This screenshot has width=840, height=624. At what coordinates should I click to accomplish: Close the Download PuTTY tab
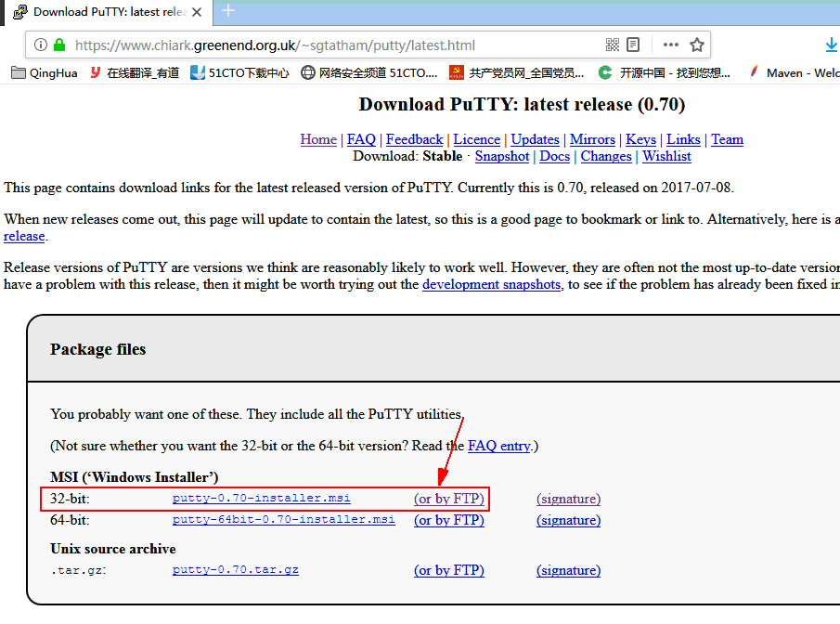[197, 12]
